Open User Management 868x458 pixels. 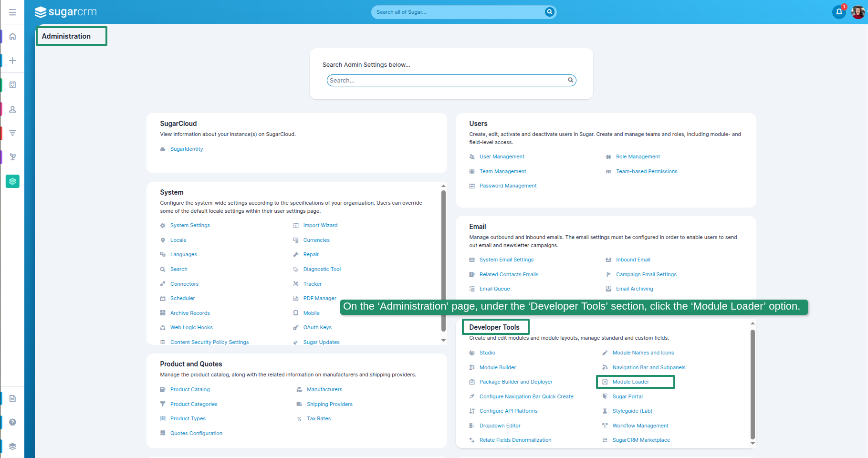[x=502, y=156]
